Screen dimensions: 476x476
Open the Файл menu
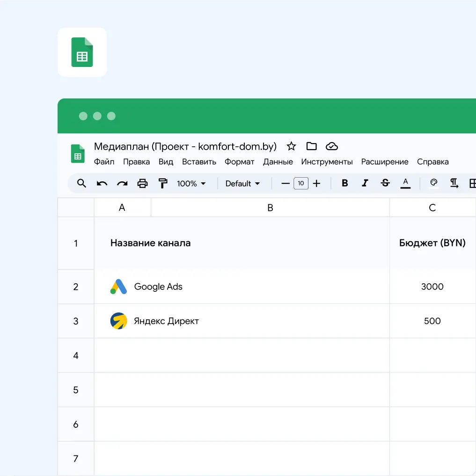[x=104, y=162]
